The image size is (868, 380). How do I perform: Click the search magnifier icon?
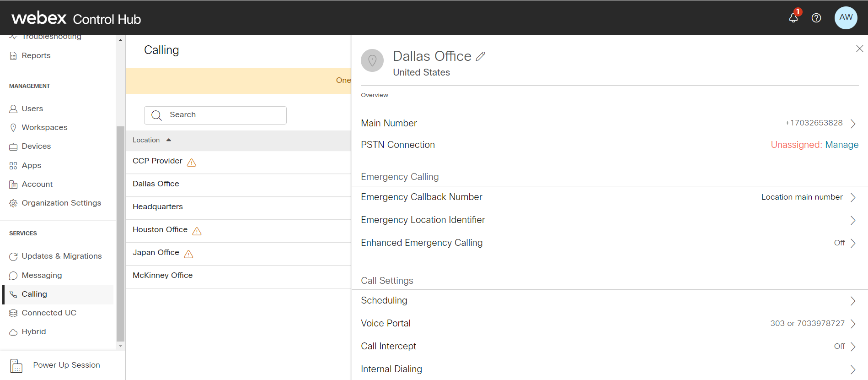pyautogui.click(x=157, y=115)
